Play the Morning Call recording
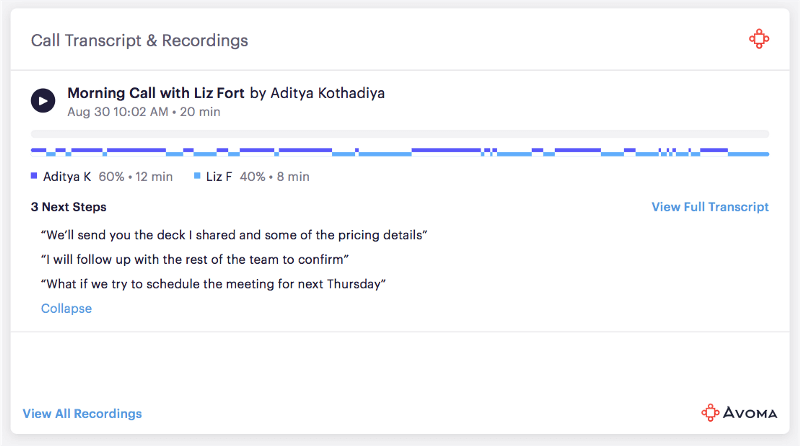 pos(43,100)
